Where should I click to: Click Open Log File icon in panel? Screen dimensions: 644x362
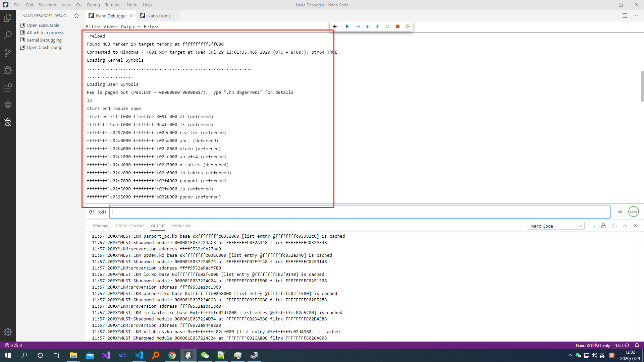pyautogui.click(x=614, y=226)
